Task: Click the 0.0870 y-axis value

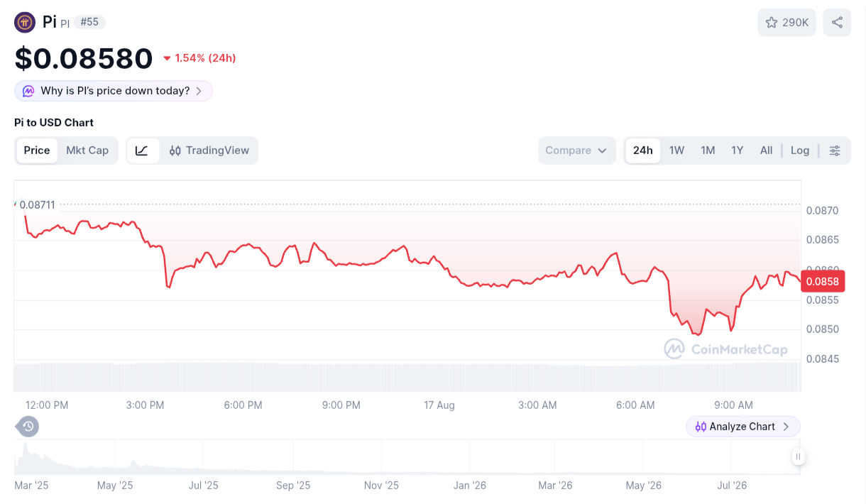Action: coord(822,211)
